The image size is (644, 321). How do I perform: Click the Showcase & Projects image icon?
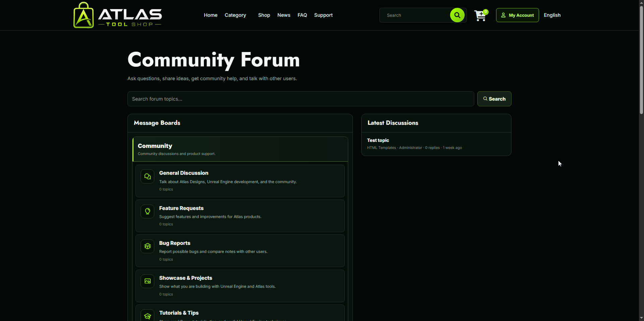[148, 281]
